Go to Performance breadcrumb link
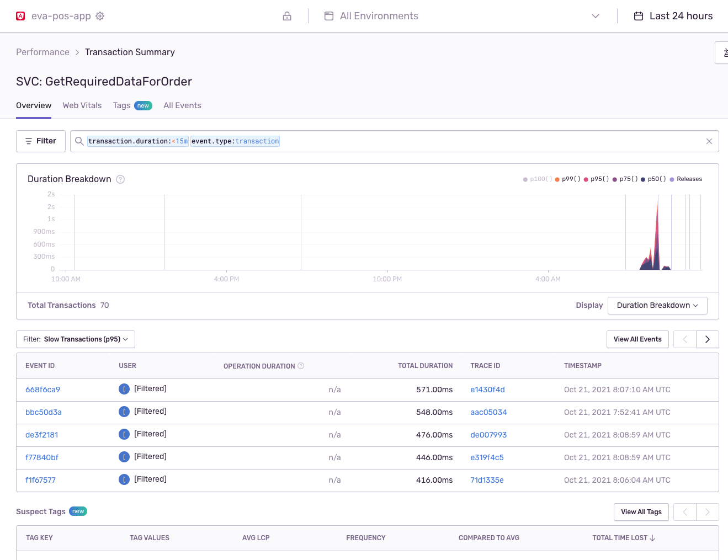728x560 pixels. click(42, 52)
